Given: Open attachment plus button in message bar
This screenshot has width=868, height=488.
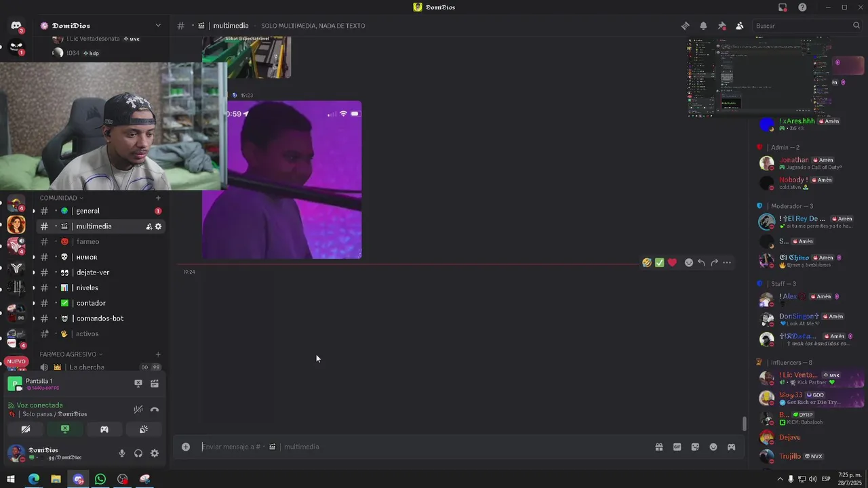Looking at the screenshot, I should 186,447.
